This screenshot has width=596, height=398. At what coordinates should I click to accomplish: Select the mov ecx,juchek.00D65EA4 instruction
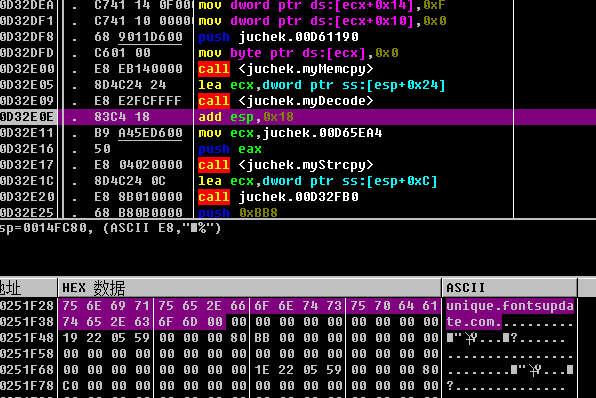[x=290, y=133]
